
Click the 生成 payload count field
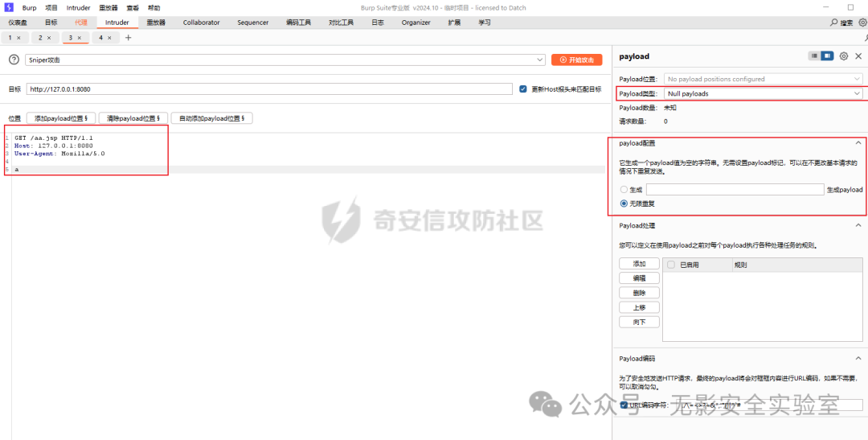click(x=735, y=190)
